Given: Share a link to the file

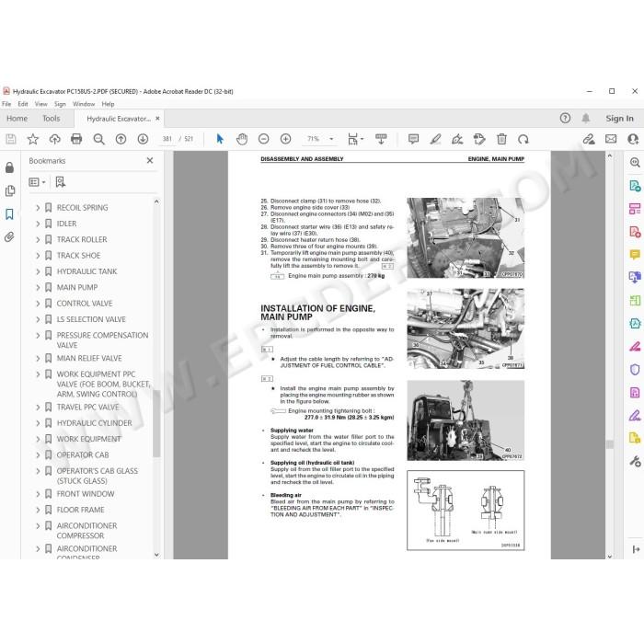Looking at the screenshot, I should (x=589, y=139).
